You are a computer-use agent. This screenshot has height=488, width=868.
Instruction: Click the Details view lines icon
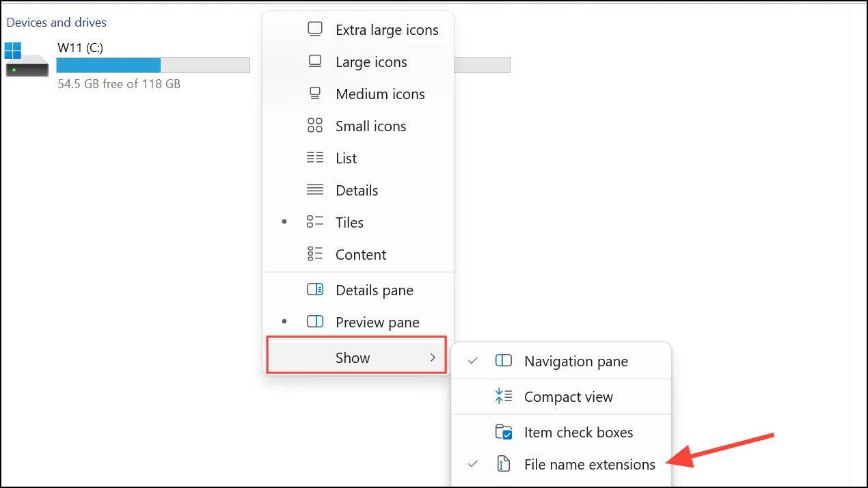click(x=315, y=190)
